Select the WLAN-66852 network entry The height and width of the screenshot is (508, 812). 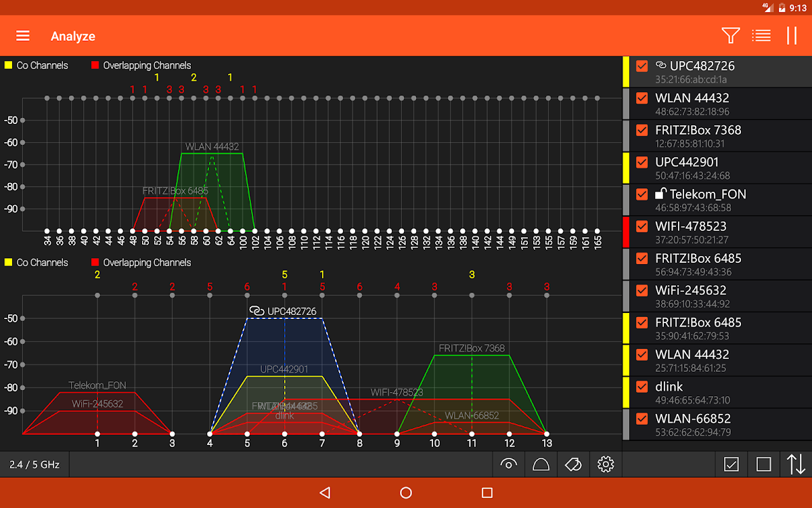717,425
